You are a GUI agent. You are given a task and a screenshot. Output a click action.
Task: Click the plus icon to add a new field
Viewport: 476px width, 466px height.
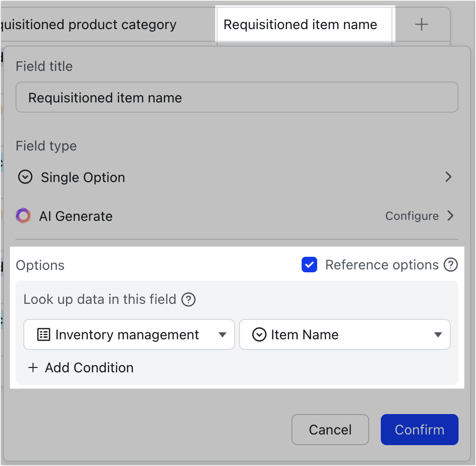[x=422, y=24]
